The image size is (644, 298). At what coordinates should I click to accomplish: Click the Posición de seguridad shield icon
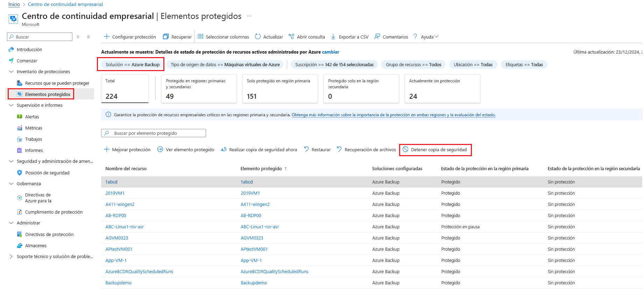pyautogui.click(x=20, y=173)
